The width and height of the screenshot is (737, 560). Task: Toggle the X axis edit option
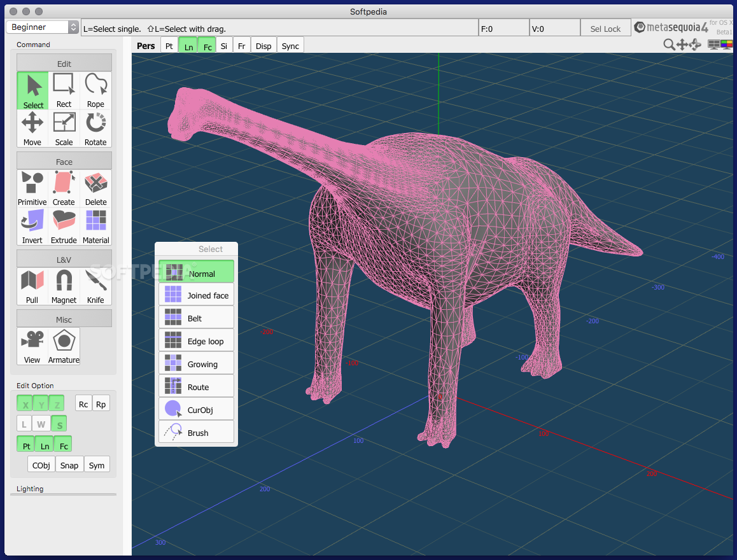[25, 404]
